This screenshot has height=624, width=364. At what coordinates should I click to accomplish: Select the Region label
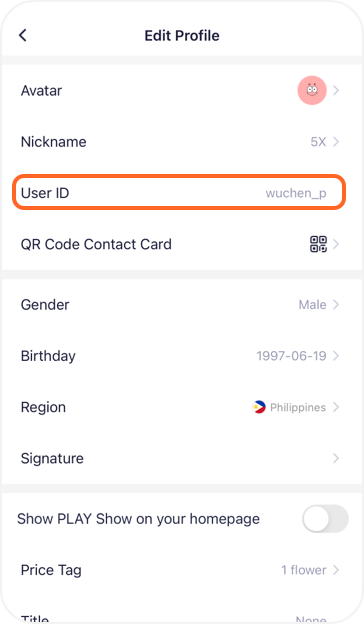[43, 407]
